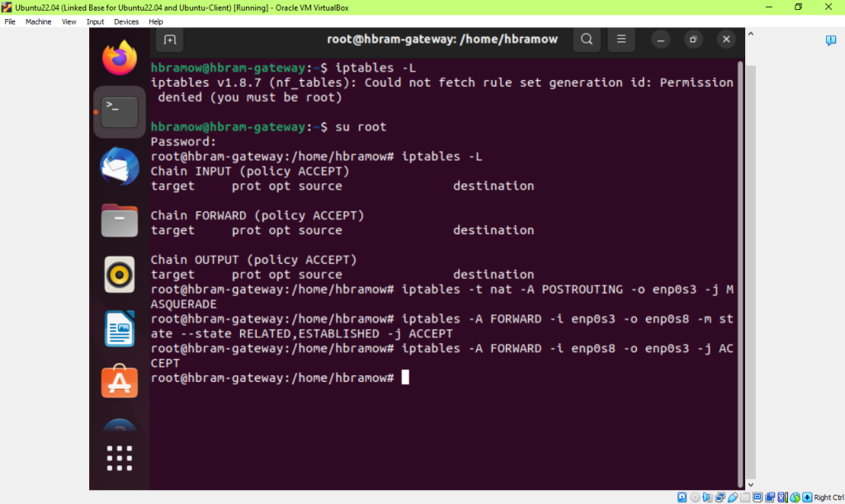This screenshot has width=845, height=504.
Task: Open the VirtualBox Machine menu
Action: [x=38, y=21]
